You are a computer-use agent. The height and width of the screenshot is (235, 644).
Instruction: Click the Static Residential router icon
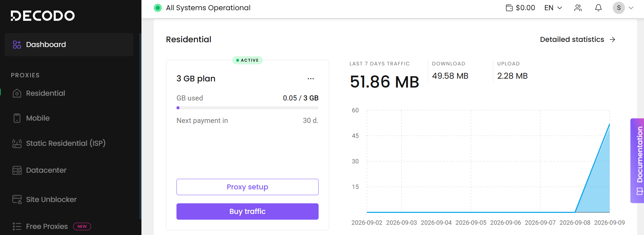(x=17, y=143)
